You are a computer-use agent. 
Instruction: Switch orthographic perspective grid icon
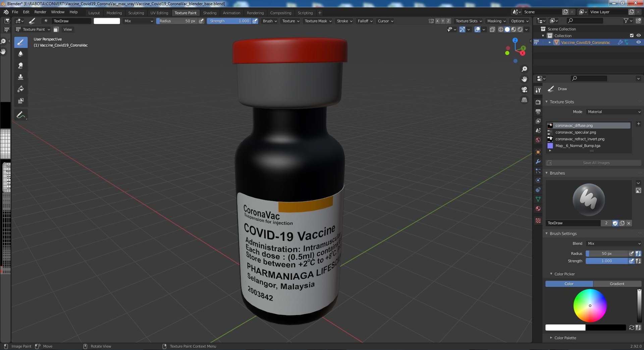click(x=524, y=100)
